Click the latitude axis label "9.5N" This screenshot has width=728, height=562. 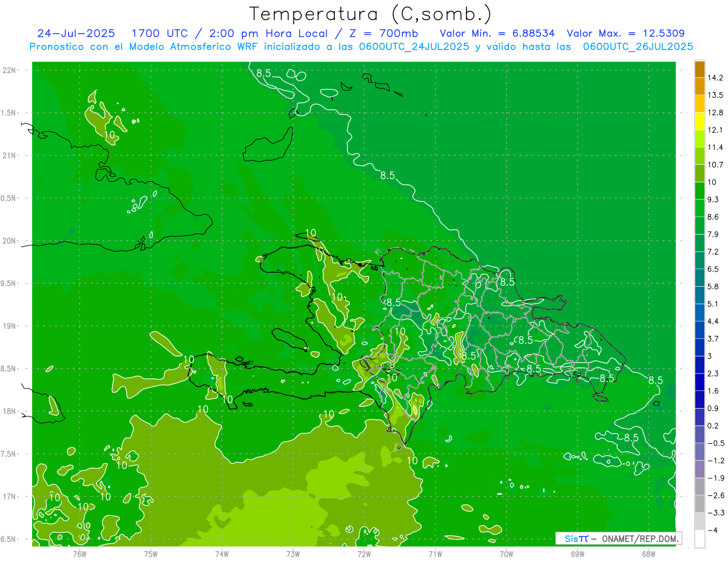pos(9,284)
